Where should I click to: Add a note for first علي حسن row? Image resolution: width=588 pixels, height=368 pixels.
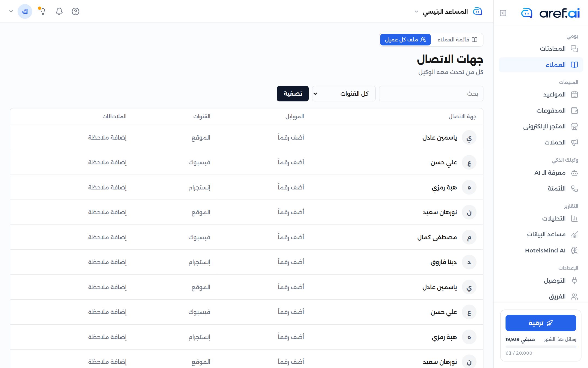[x=107, y=162]
